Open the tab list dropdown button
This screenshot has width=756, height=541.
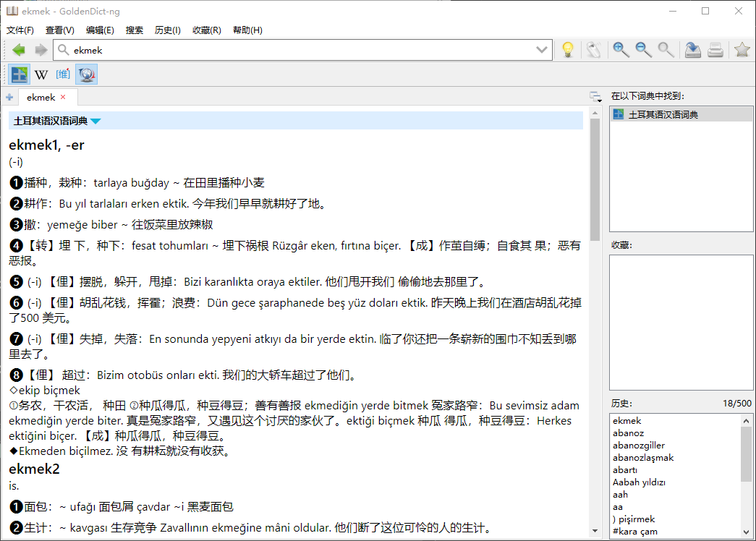595,97
